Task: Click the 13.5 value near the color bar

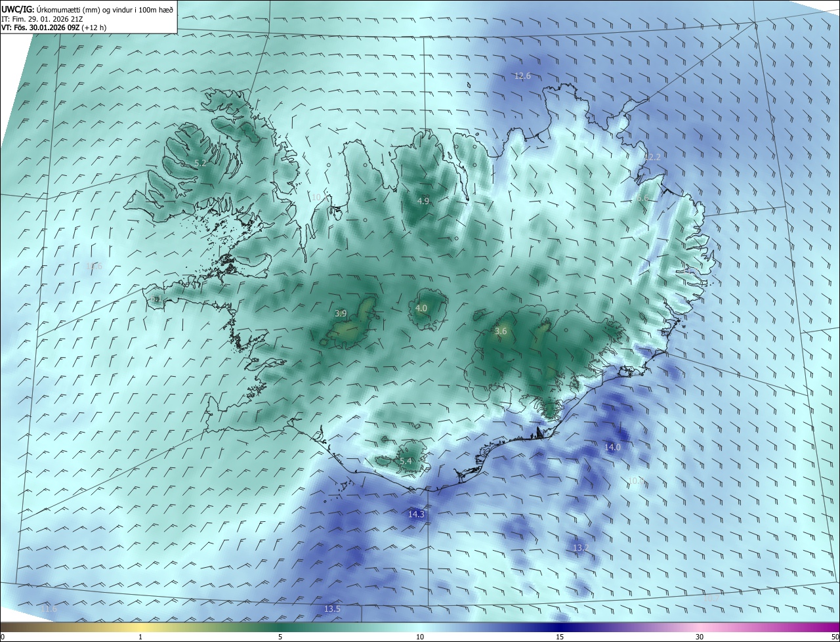Action: [x=332, y=609]
